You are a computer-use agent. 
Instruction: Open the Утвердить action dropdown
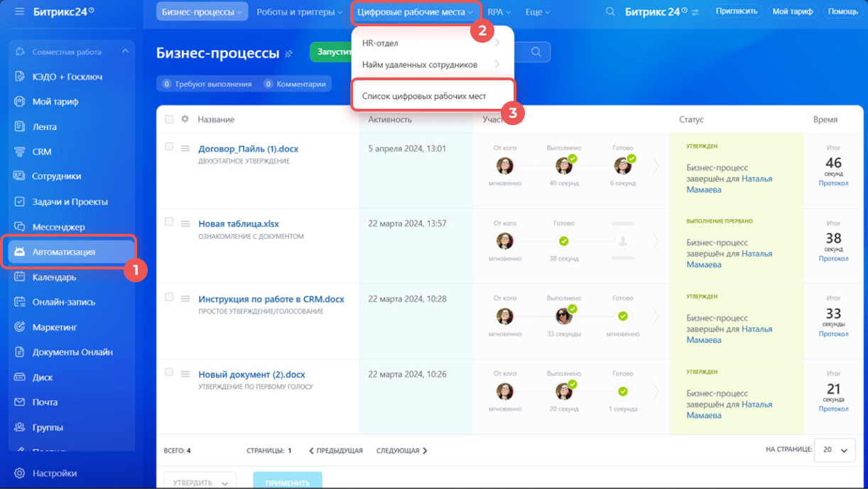tap(200, 483)
